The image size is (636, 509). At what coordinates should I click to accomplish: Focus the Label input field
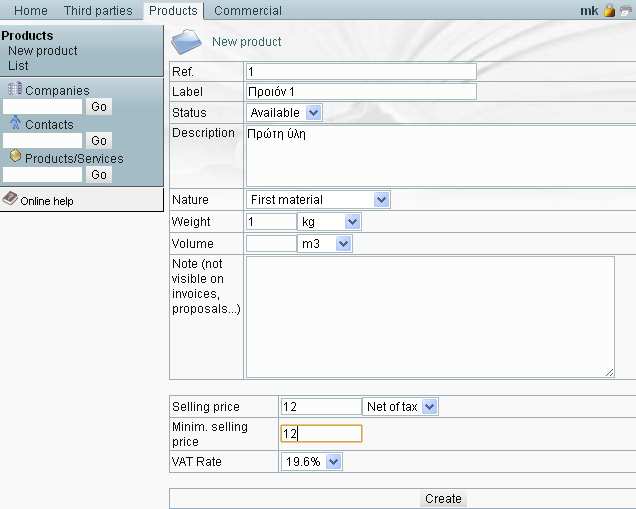click(361, 92)
